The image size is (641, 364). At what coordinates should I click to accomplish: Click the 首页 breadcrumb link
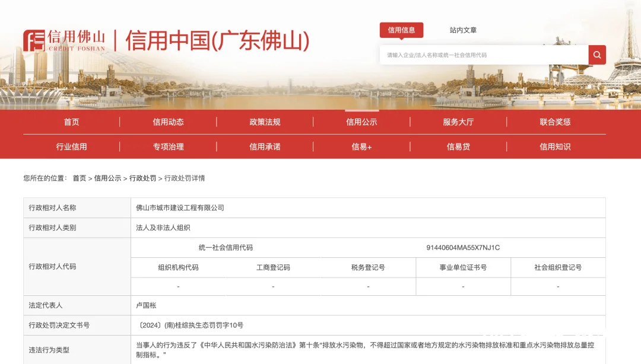click(78, 177)
